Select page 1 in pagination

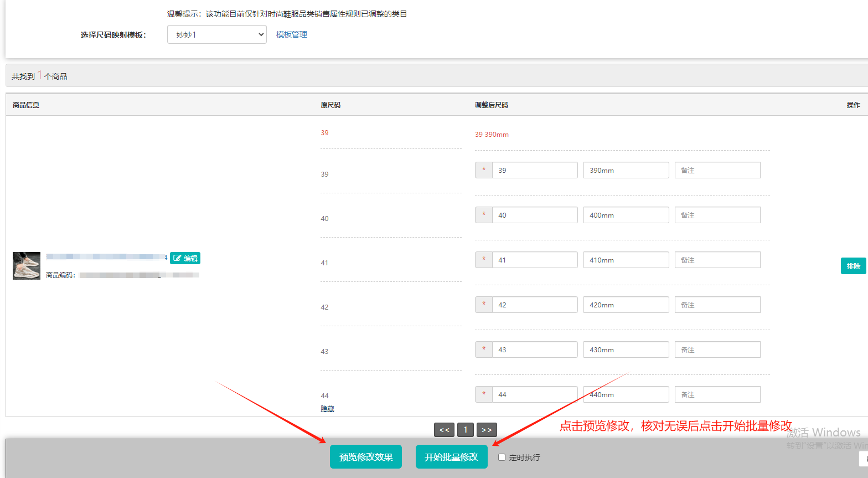point(465,430)
